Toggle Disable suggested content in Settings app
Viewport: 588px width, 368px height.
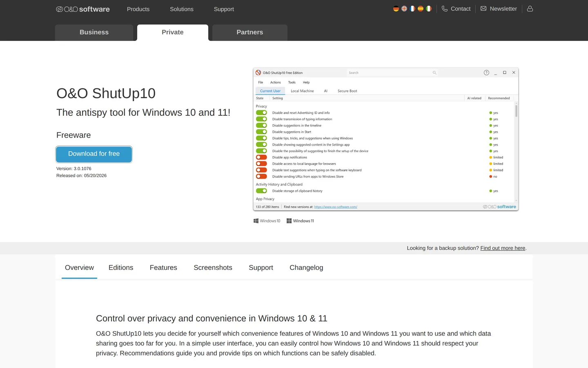[x=261, y=145]
